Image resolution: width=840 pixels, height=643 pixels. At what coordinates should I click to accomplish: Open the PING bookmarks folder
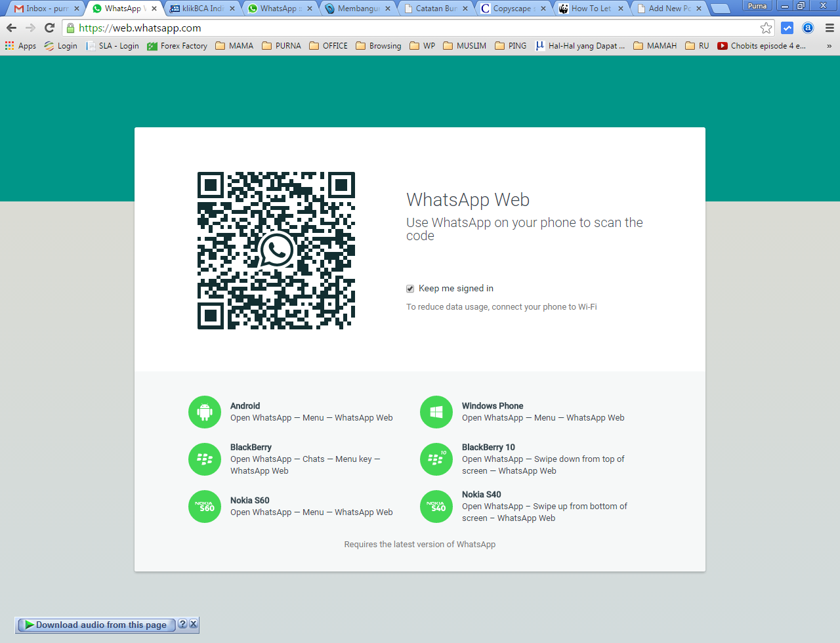[511, 46]
